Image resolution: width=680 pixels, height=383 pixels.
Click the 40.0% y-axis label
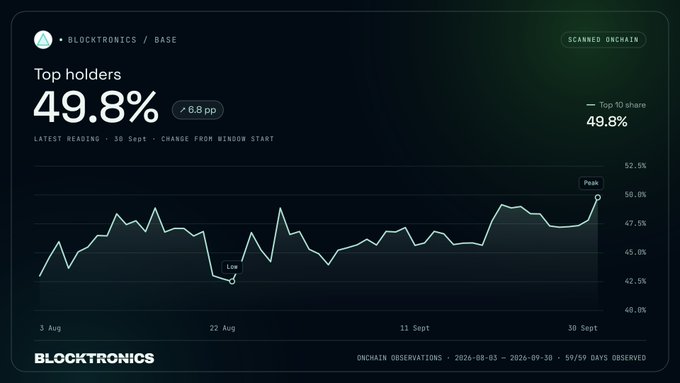pyautogui.click(x=635, y=310)
